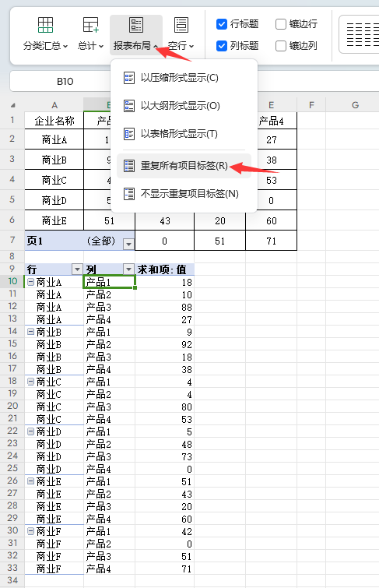Choose 以压缩形式显示(C) layout

(x=184, y=78)
